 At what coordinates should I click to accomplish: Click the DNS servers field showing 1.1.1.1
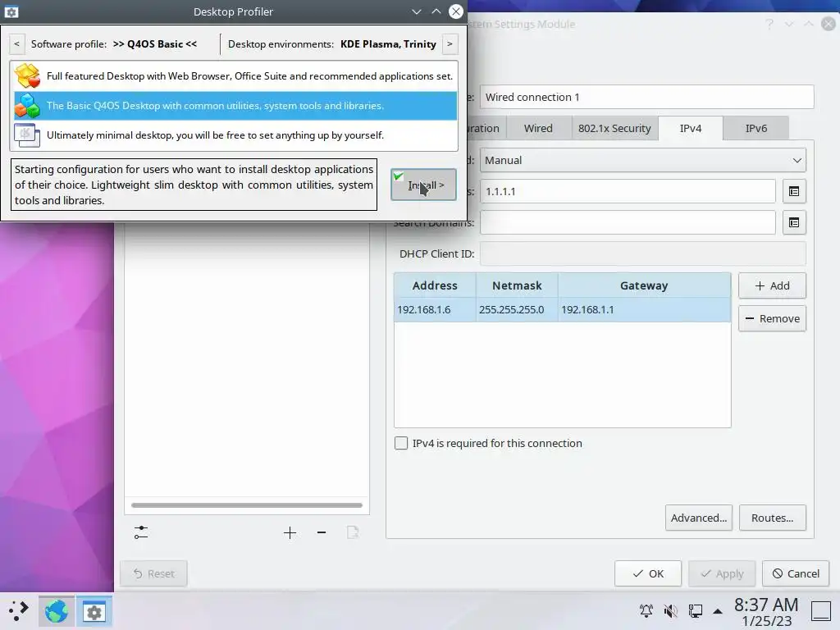click(628, 191)
